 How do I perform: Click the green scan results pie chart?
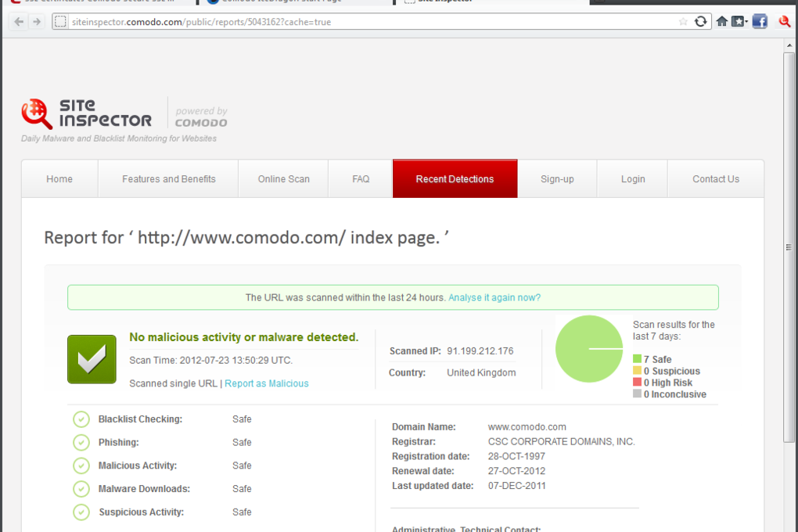589,349
